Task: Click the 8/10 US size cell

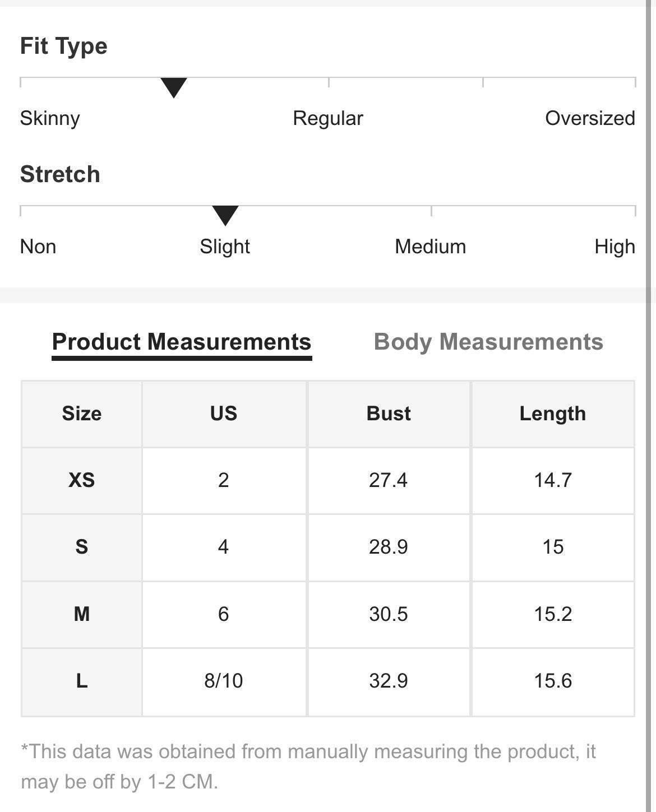Action: 224,681
